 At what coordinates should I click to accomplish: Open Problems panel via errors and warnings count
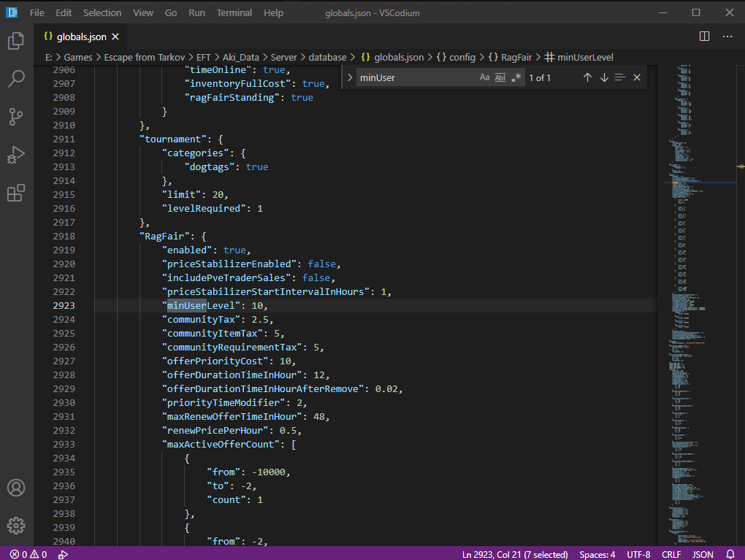click(28, 554)
